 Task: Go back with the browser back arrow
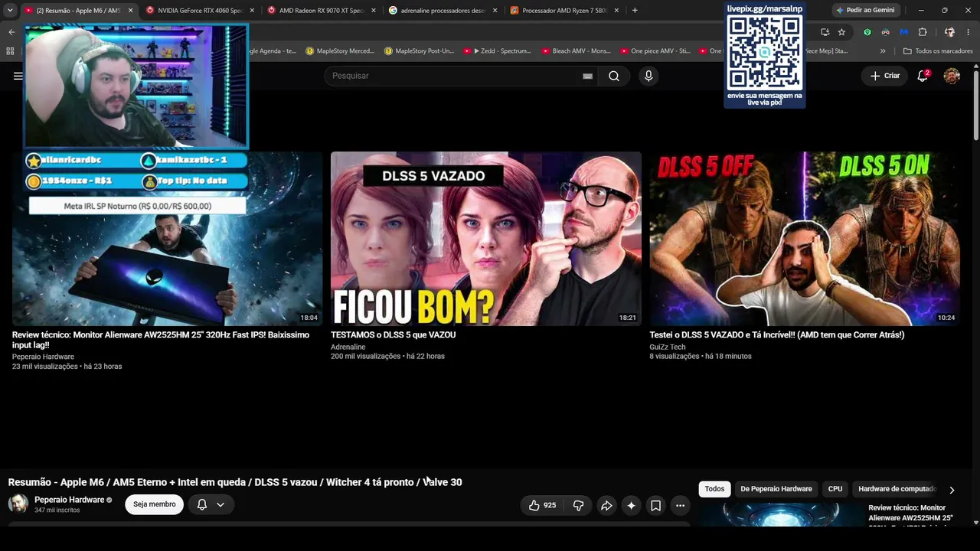[x=11, y=32]
